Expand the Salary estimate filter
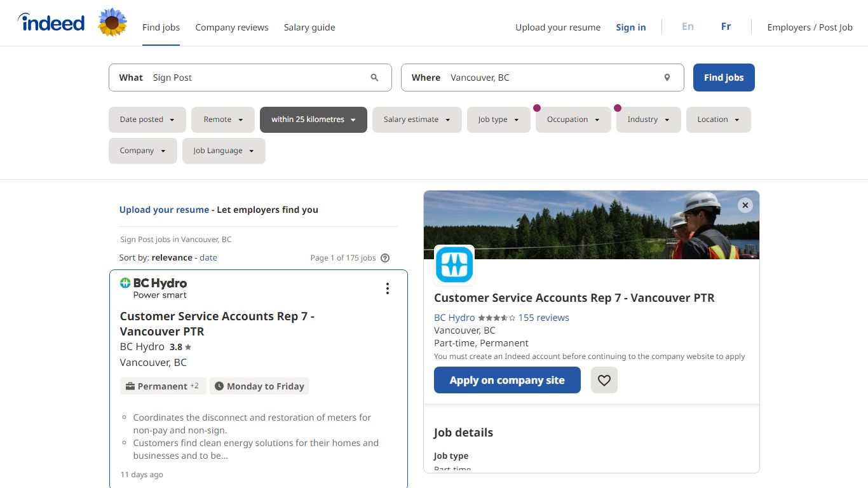Screen dimensions: 868x488 (x=417, y=119)
